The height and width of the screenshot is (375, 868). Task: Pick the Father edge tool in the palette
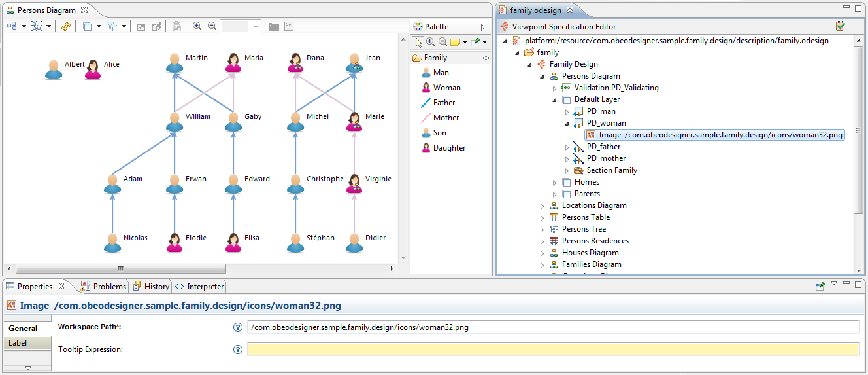(444, 103)
